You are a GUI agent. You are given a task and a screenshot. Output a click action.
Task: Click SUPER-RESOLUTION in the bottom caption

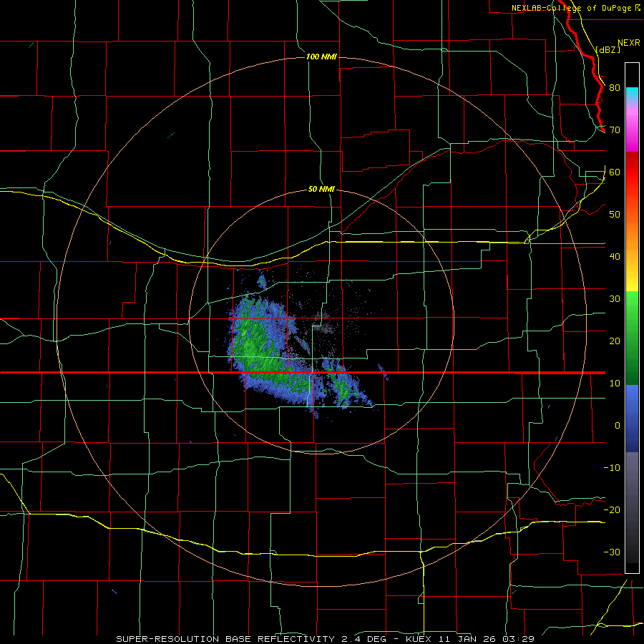pyautogui.click(x=167, y=639)
